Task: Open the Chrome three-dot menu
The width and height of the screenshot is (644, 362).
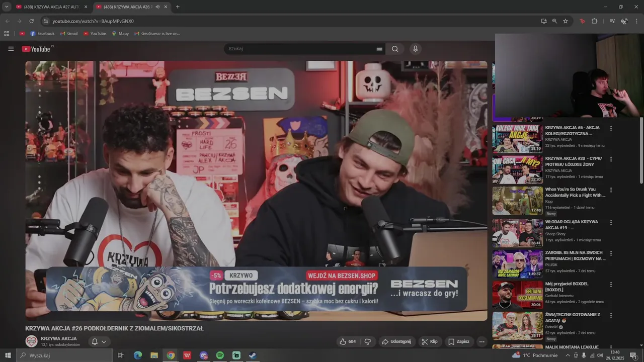Action: [x=636, y=21]
